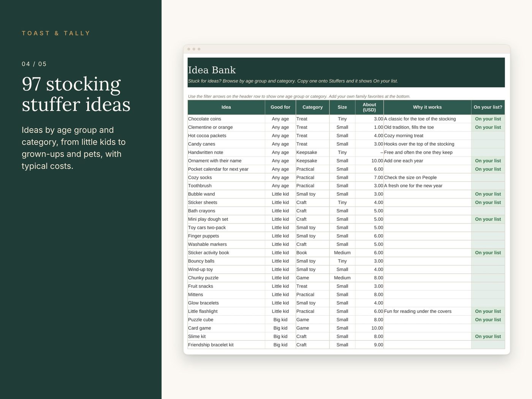532x399 pixels.
Task: Select the Bath crayons cell
Action: tap(226, 211)
